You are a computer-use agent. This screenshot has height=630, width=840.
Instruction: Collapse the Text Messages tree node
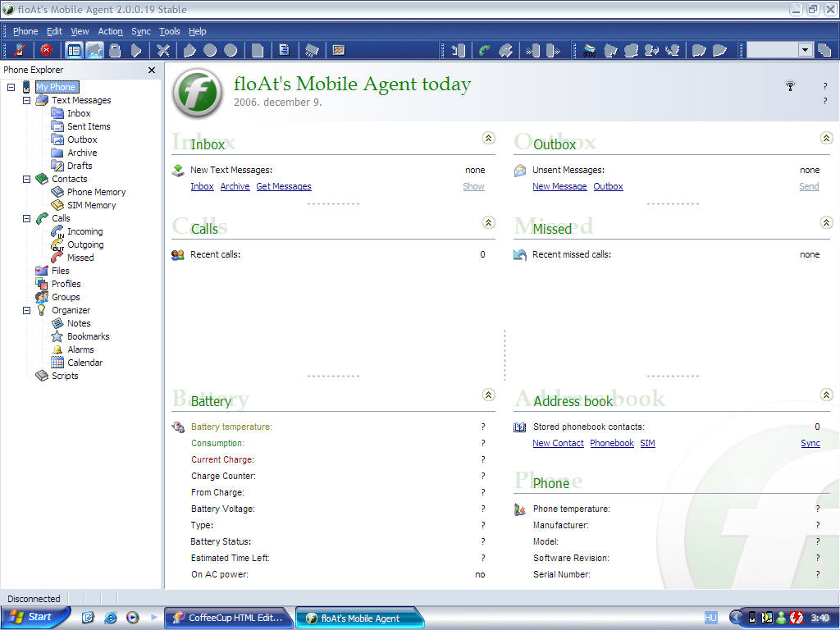point(27,100)
